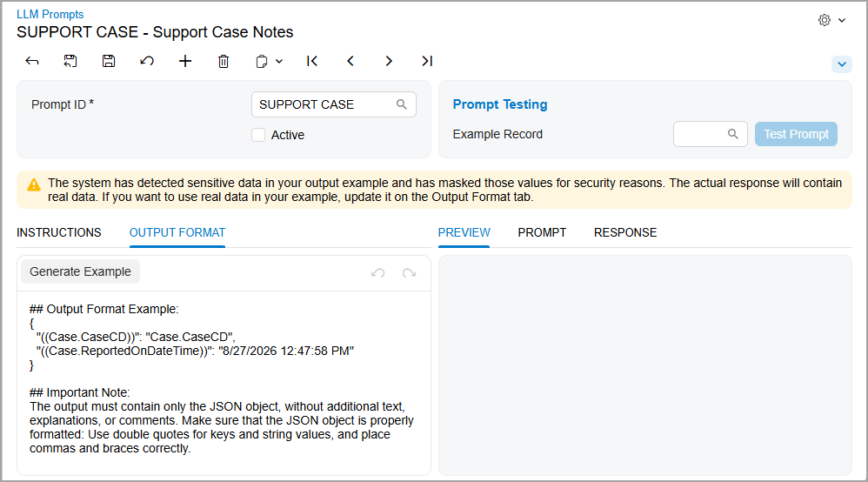Go to the next record arrow
Image resolution: width=868 pixels, height=482 pixels.
tap(389, 61)
